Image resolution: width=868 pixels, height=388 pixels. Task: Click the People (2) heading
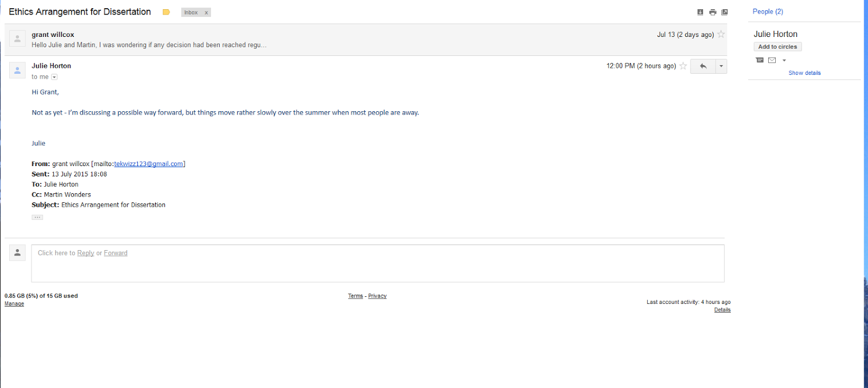tap(768, 11)
